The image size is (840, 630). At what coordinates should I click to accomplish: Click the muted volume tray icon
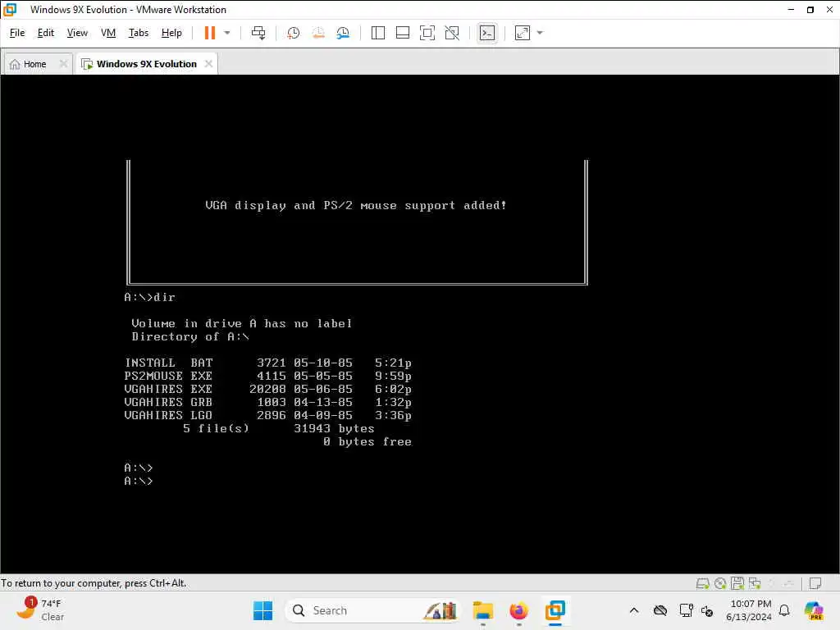click(707, 610)
